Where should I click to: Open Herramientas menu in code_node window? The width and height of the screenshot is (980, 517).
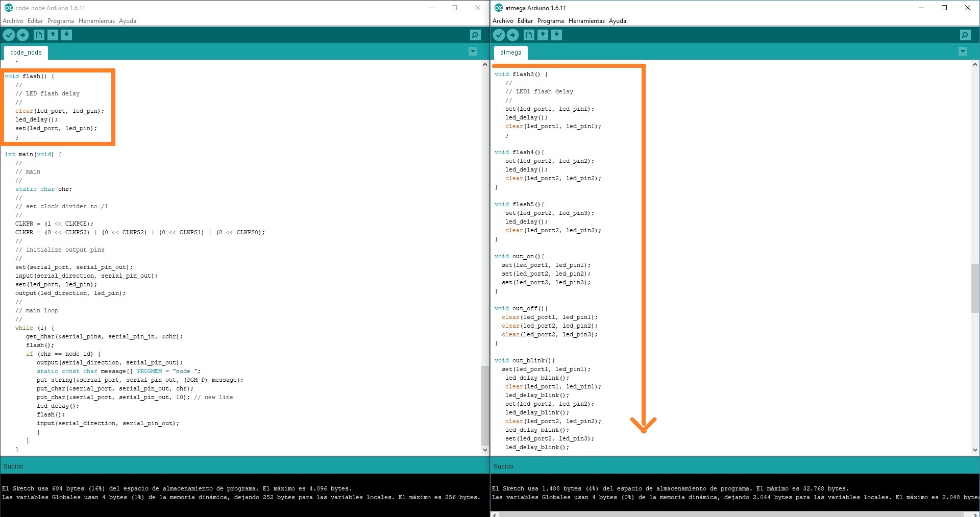[96, 21]
